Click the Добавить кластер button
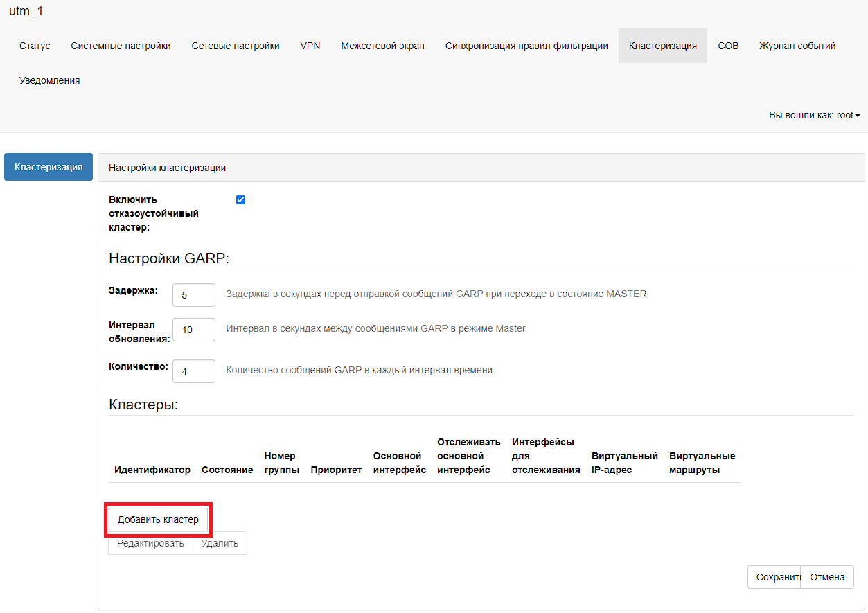This screenshot has width=868, height=613. tap(158, 519)
